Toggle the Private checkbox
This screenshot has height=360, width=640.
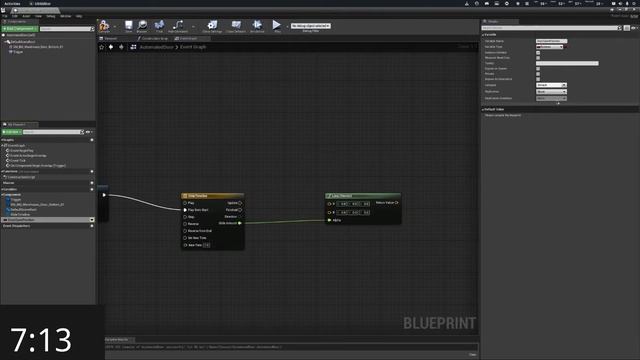[538, 74]
